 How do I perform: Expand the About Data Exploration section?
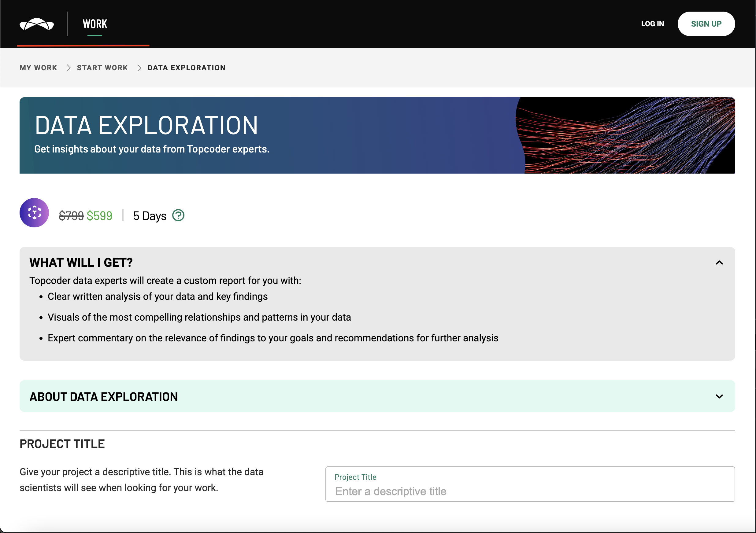[719, 396]
